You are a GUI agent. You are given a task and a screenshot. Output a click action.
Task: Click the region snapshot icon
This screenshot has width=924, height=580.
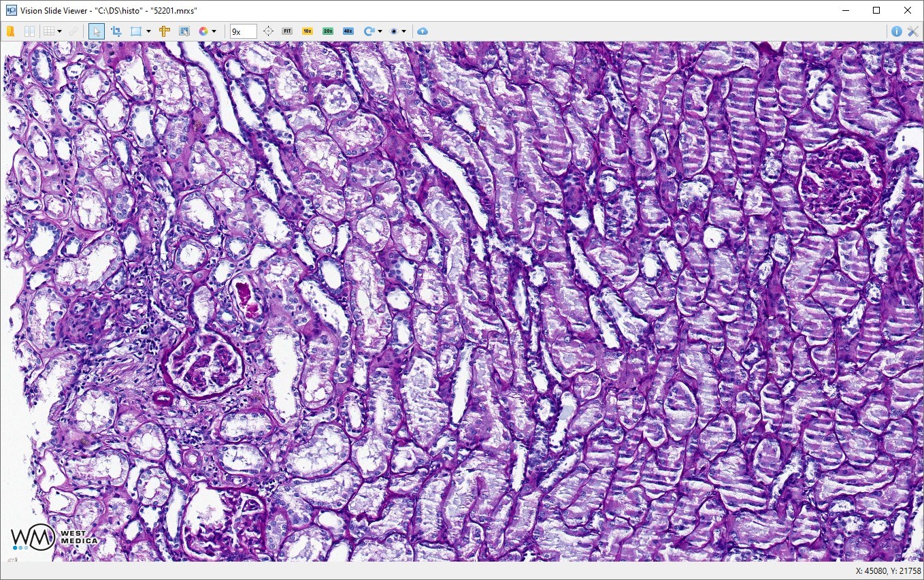[x=184, y=31]
